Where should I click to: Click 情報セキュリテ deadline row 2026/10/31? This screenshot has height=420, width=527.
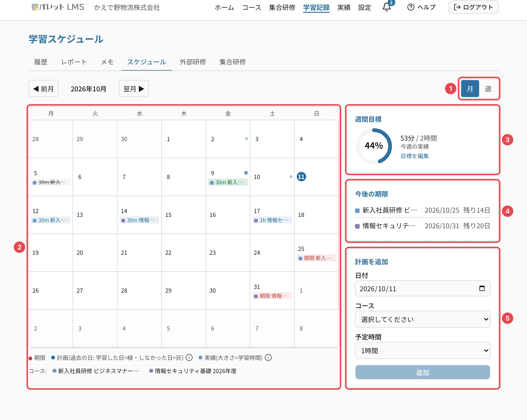[x=423, y=226]
